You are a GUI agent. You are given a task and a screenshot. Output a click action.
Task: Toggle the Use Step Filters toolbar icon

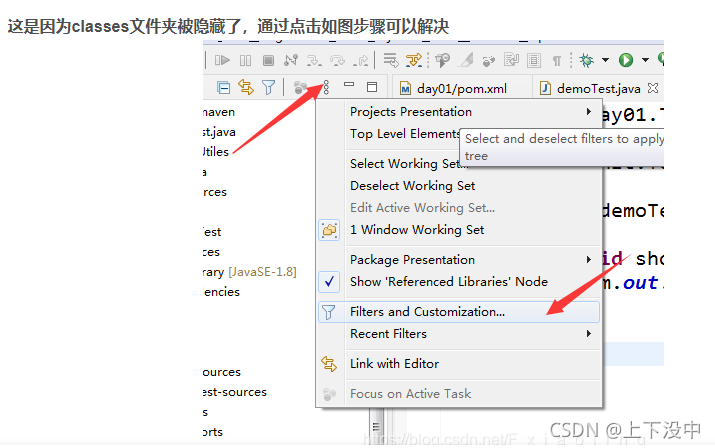(414, 60)
